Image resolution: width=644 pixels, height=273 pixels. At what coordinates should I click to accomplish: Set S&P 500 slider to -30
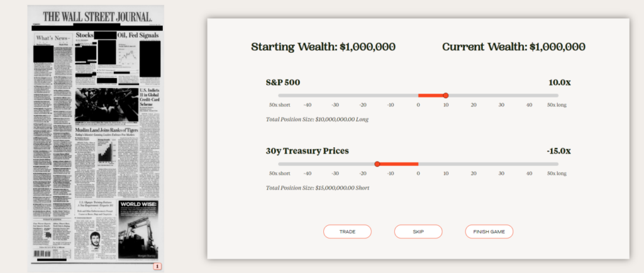[335, 96]
